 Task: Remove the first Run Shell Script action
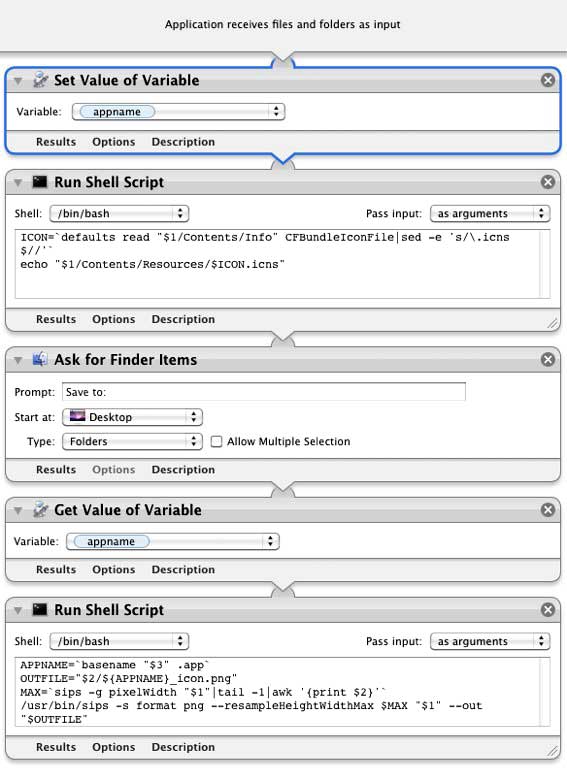(548, 182)
